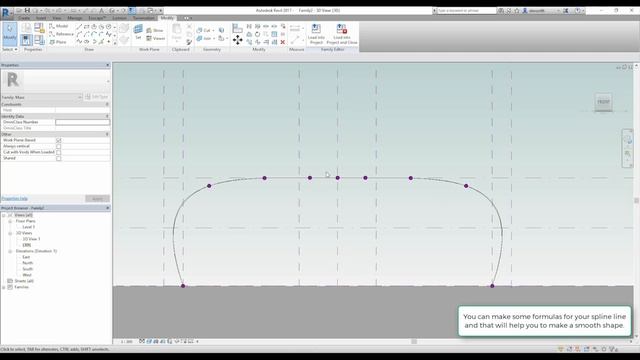Click Load into Project icon
The image size is (640, 360).
316,34
